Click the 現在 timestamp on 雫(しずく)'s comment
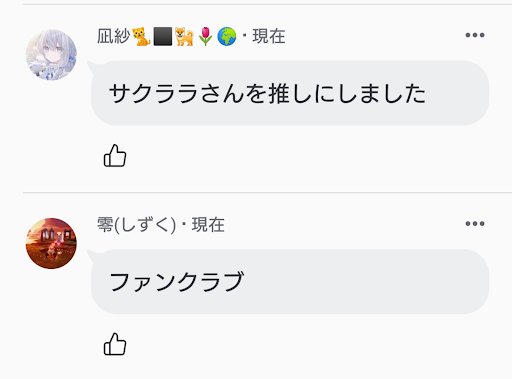This screenshot has width=512, height=379. coord(208,225)
